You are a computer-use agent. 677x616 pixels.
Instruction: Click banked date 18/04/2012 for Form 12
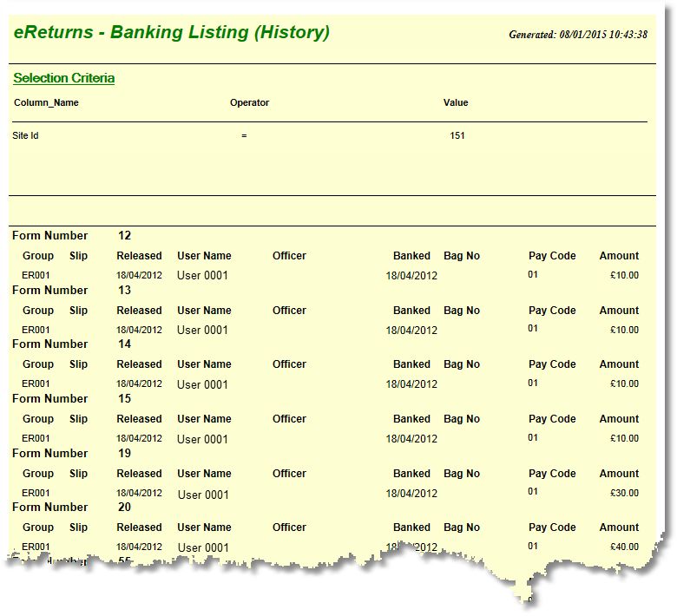(x=411, y=276)
